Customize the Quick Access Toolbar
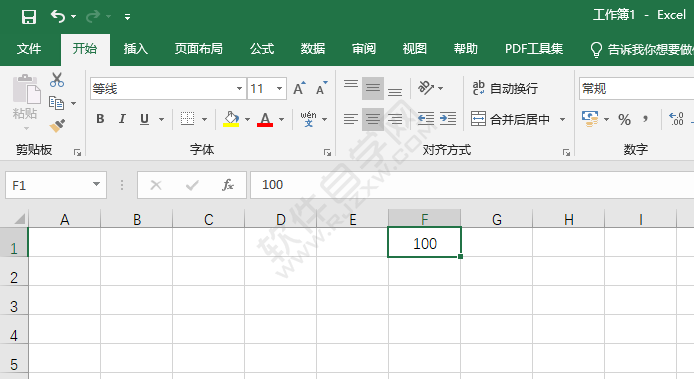 127,17
